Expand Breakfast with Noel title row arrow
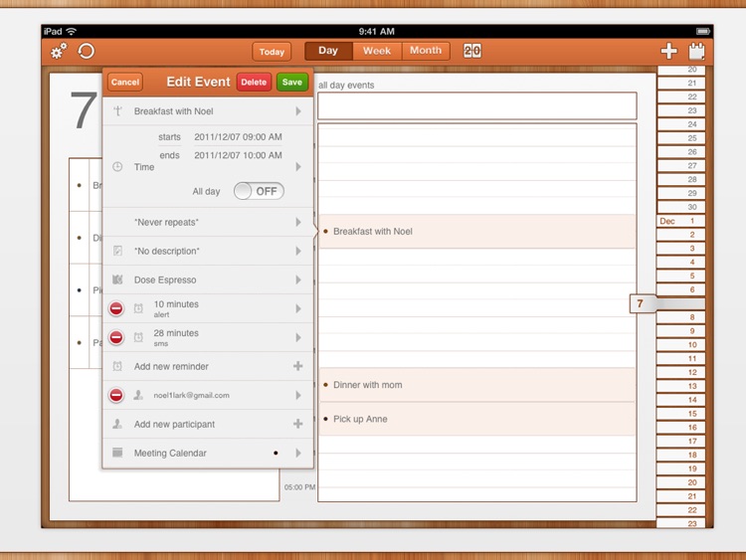Screen dimensions: 746x560 pos(298,111)
